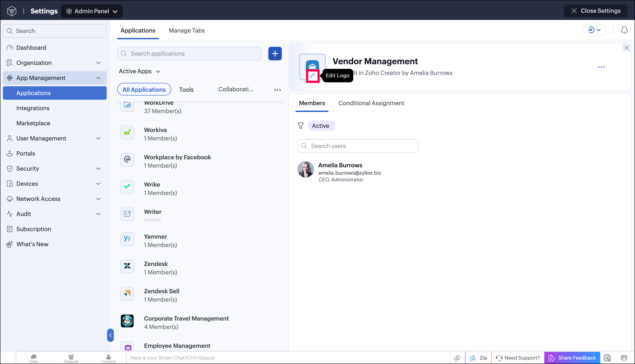The height and width of the screenshot is (364, 635).
Task: Open the Workiva application icon
Action: [127, 132]
